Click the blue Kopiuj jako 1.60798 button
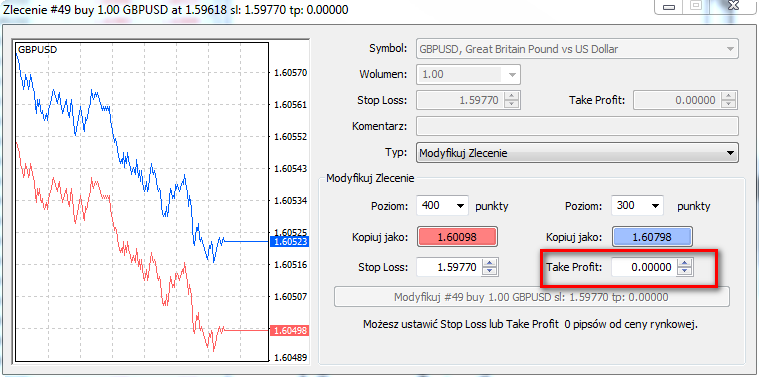Viewport: 759px width, 377px height. coord(652,237)
